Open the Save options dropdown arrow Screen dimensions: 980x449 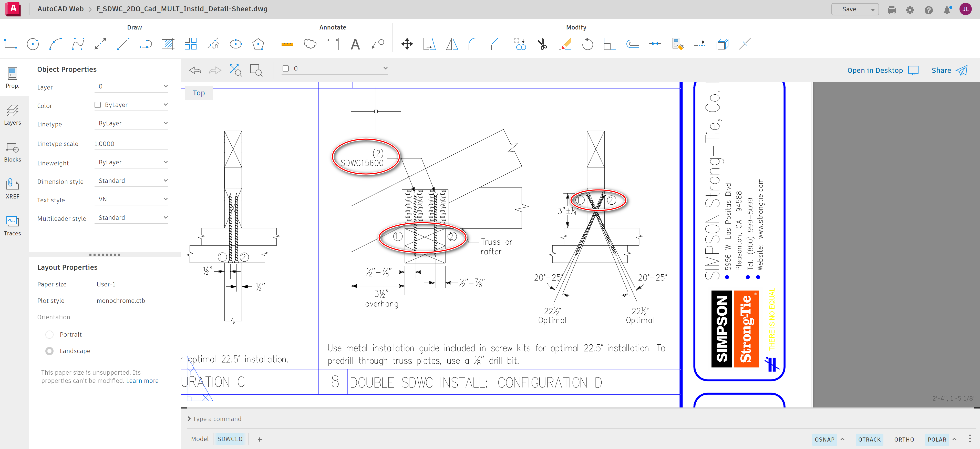(x=873, y=9)
